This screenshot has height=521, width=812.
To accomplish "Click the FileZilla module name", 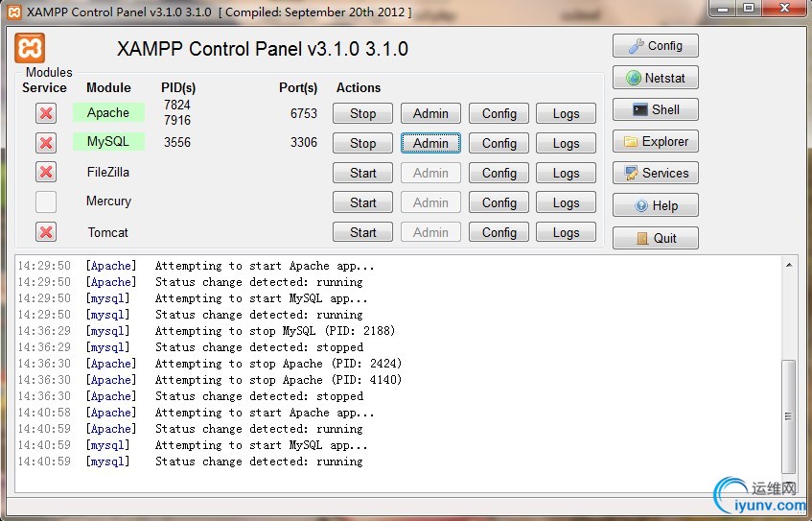I will pyautogui.click(x=108, y=172).
